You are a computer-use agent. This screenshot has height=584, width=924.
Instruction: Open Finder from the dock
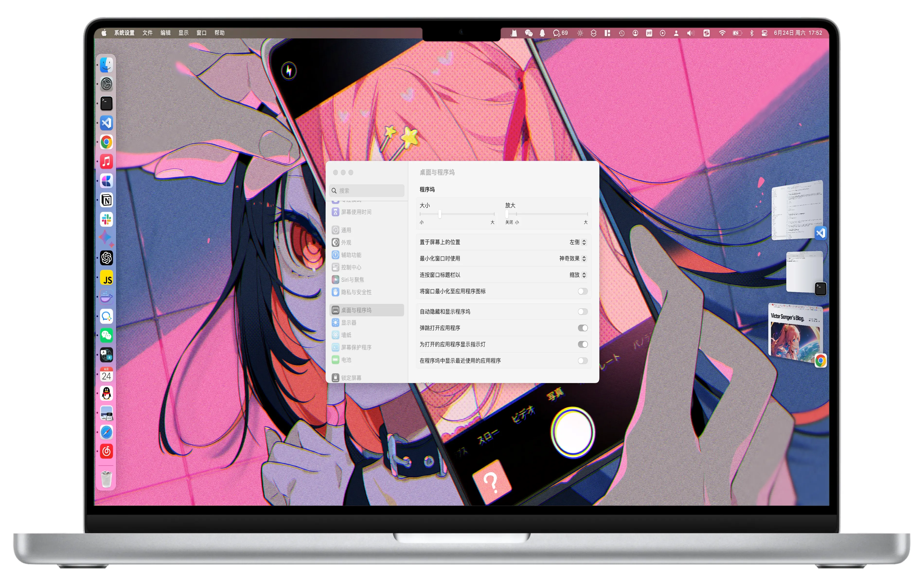tap(106, 65)
